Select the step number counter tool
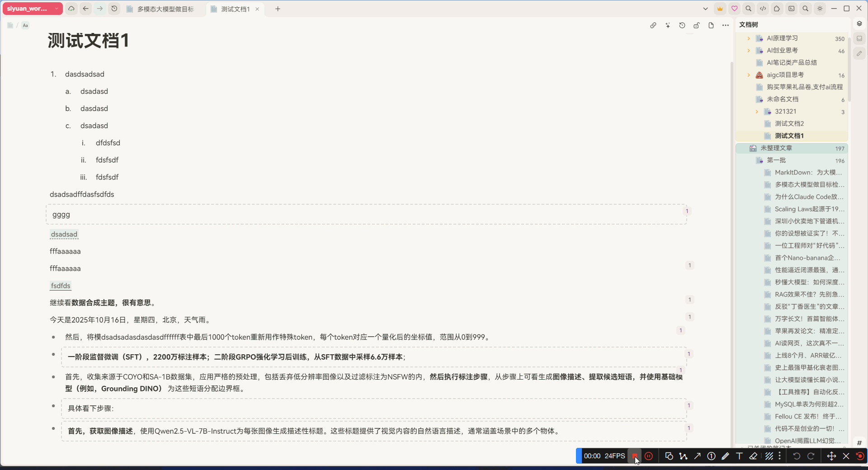This screenshot has width=868, height=470. click(711, 456)
